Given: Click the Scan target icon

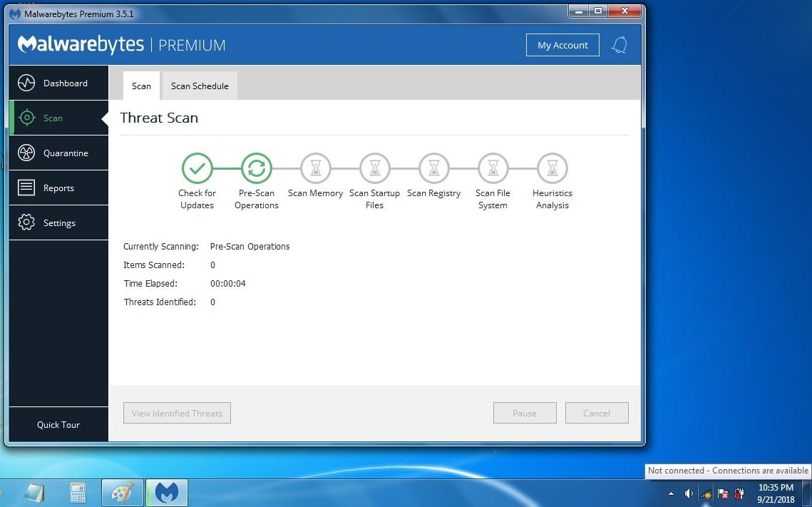Looking at the screenshot, I should [26, 118].
